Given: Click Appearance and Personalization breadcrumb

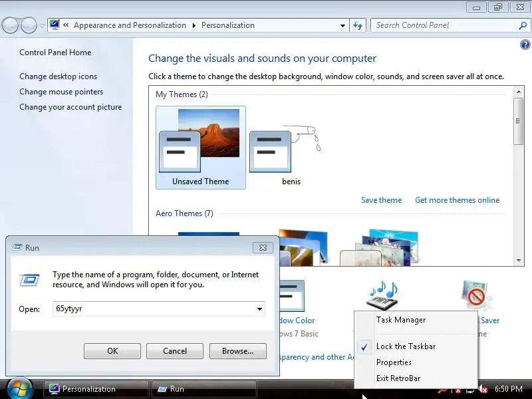Looking at the screenshot, I should [x=130, y=25].
